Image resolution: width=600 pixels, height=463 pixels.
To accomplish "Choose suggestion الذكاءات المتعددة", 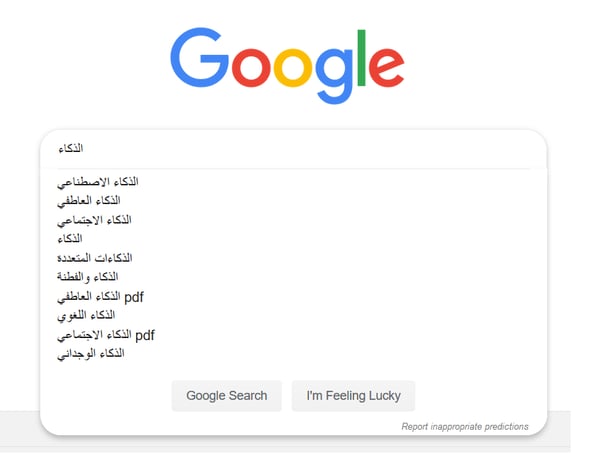I will click(95, 258).
